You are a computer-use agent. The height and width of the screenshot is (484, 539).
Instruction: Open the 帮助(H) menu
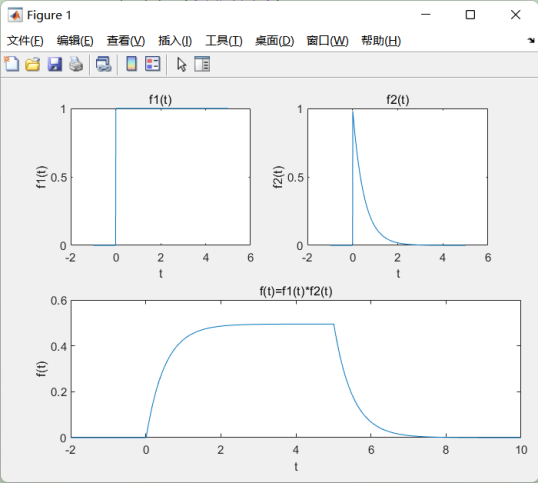coord(381,41)
